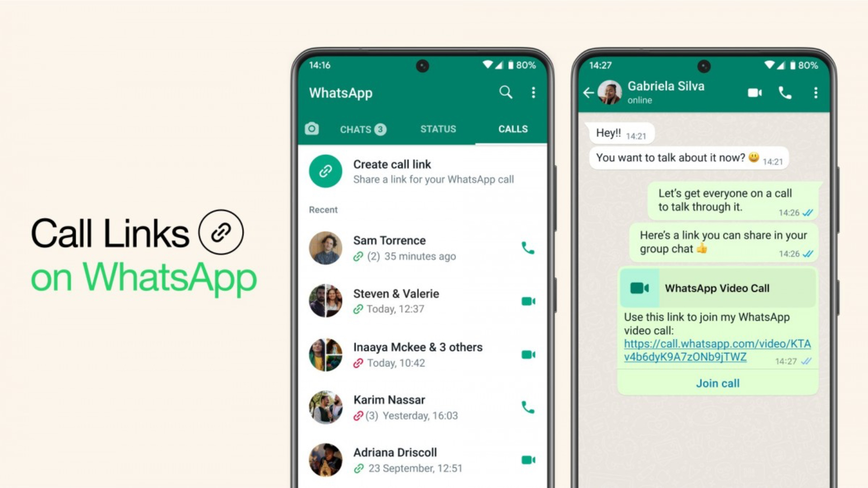Switch to the STATUS tab

pos(438,129)
